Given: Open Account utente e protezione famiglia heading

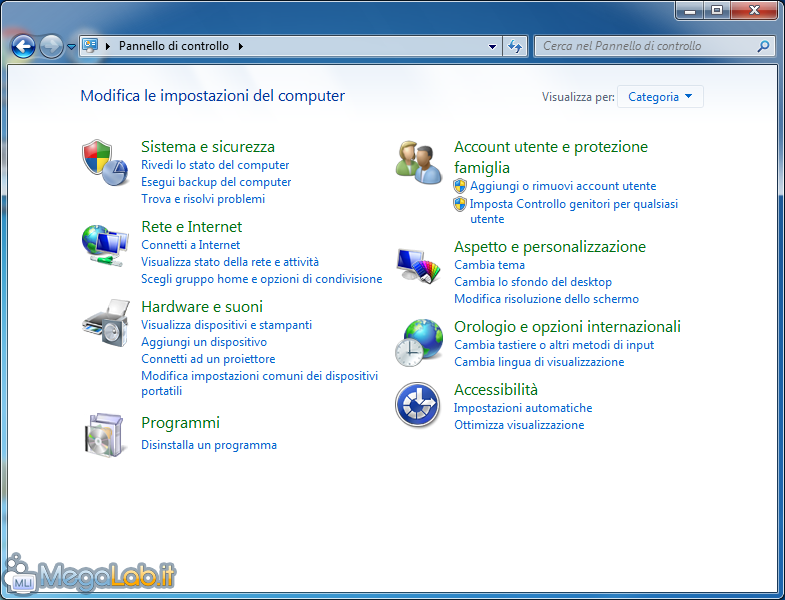Looking at the screenshot, I should pos(551,157).
